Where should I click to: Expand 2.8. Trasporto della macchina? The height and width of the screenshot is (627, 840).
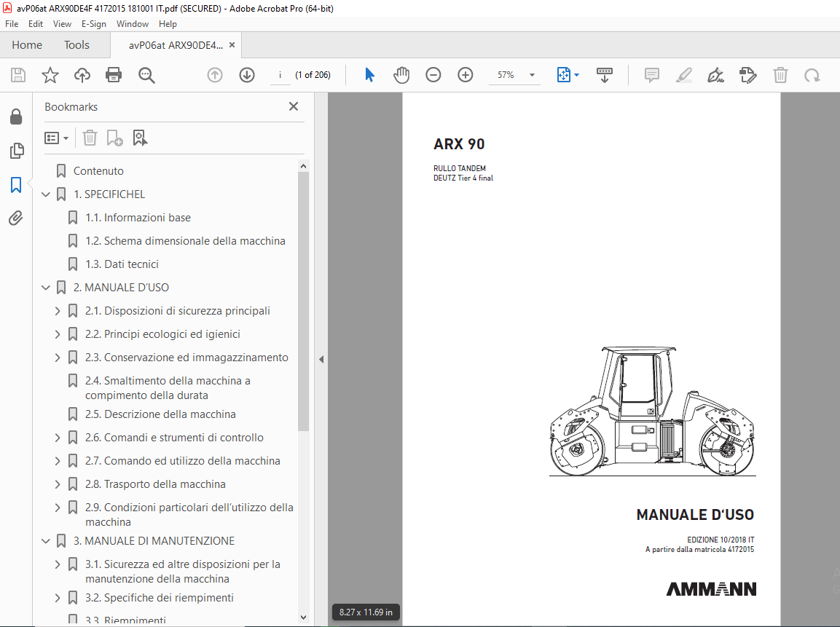(58, 484)
